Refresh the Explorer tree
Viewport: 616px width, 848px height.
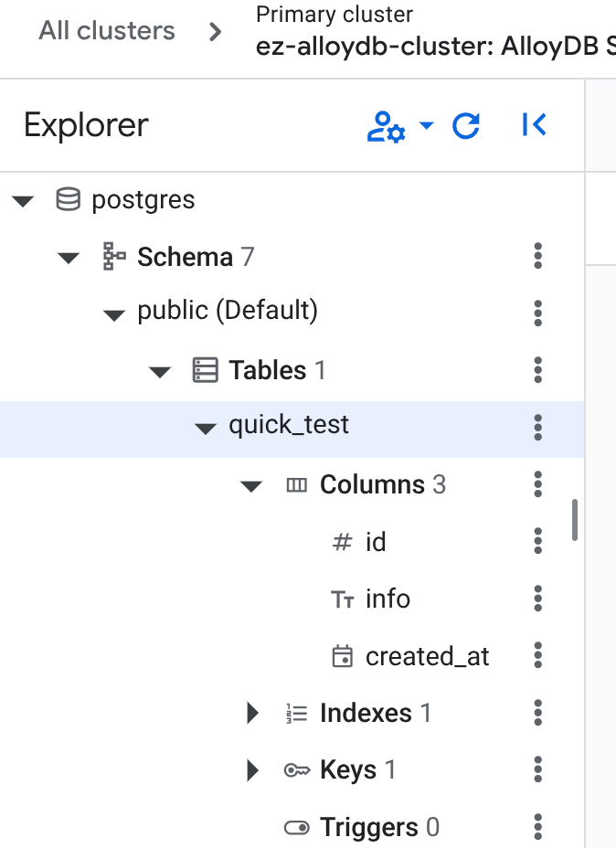point(466,126)
